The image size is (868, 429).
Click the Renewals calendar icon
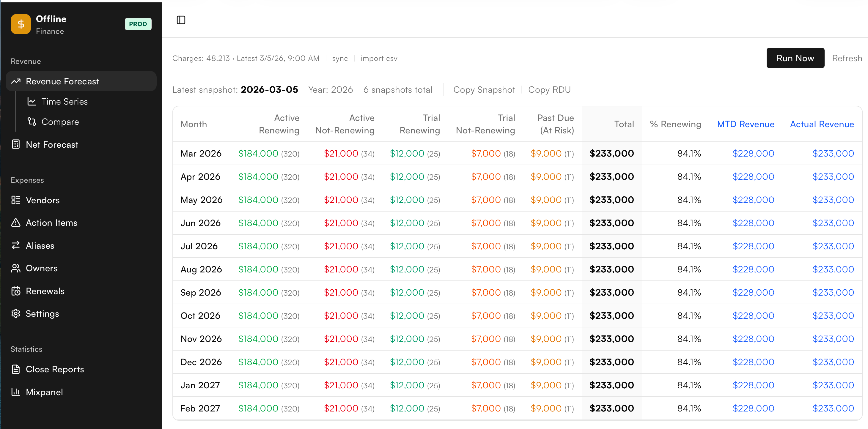[x=15, y=291]
